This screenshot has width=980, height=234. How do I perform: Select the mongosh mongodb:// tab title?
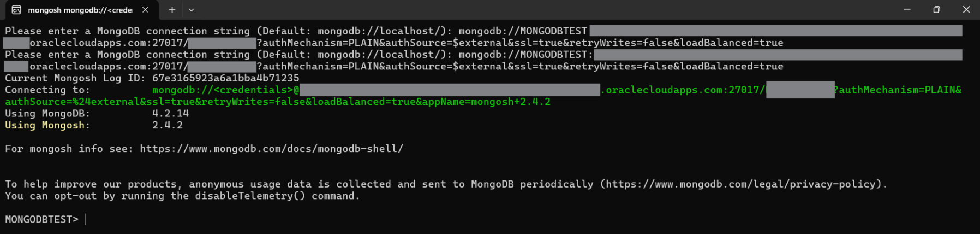pos(80,10)
